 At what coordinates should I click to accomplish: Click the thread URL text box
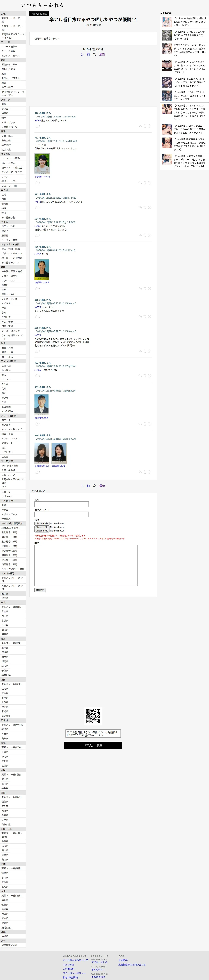(93, 734)
